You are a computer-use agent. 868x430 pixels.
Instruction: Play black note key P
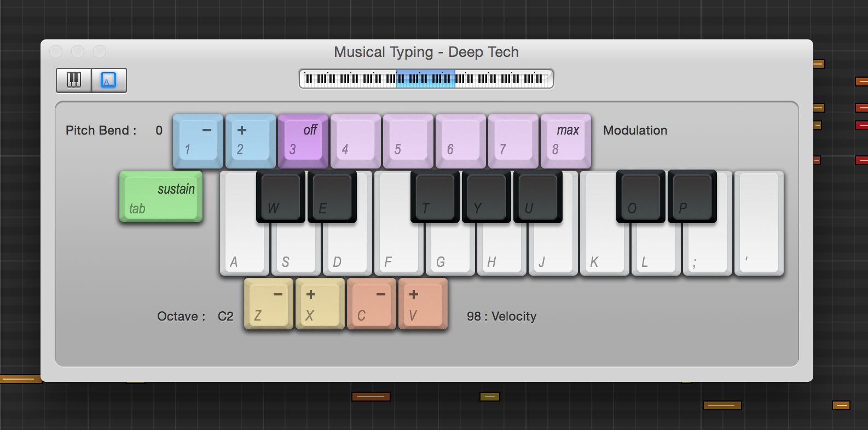692,196
